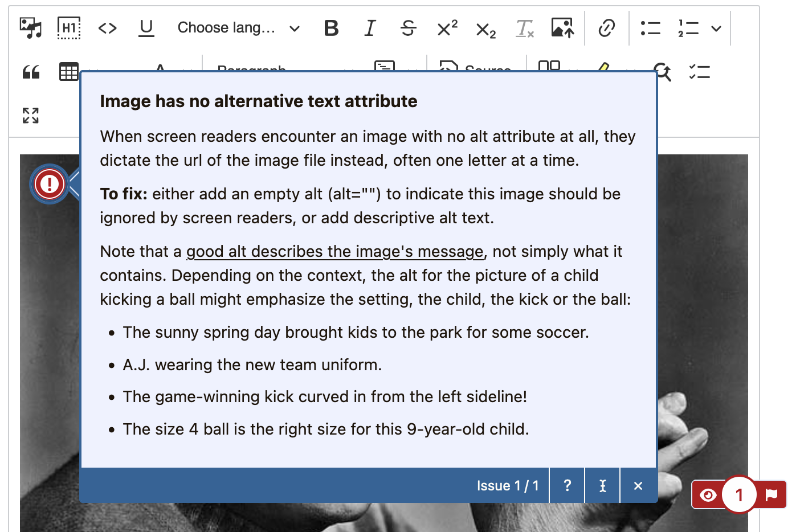The height and width of the screenshot is (532, 800).
Task: Insert a table
Action: [x=69, y=72]
